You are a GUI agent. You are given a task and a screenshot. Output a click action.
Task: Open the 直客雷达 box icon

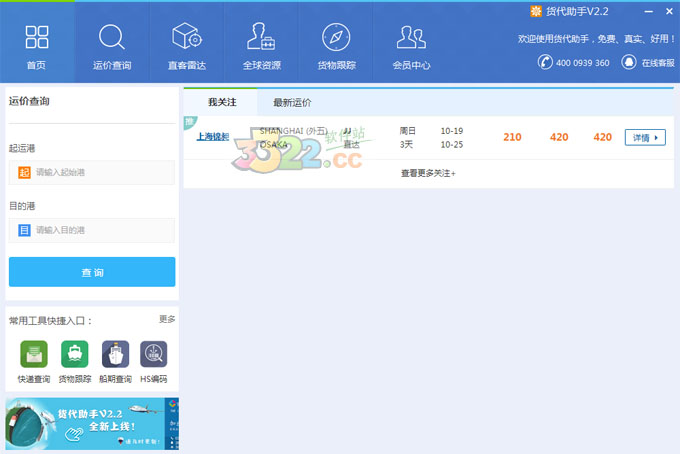click(187, 36)
